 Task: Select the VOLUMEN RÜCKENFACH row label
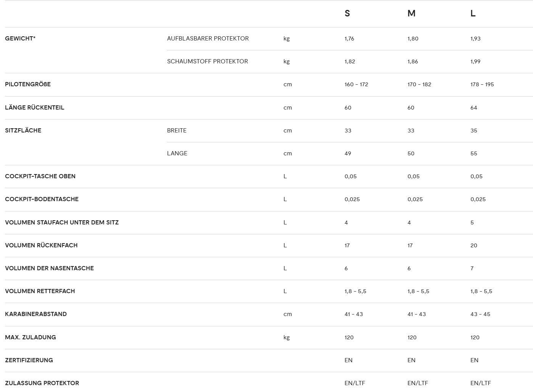point(41,245)
